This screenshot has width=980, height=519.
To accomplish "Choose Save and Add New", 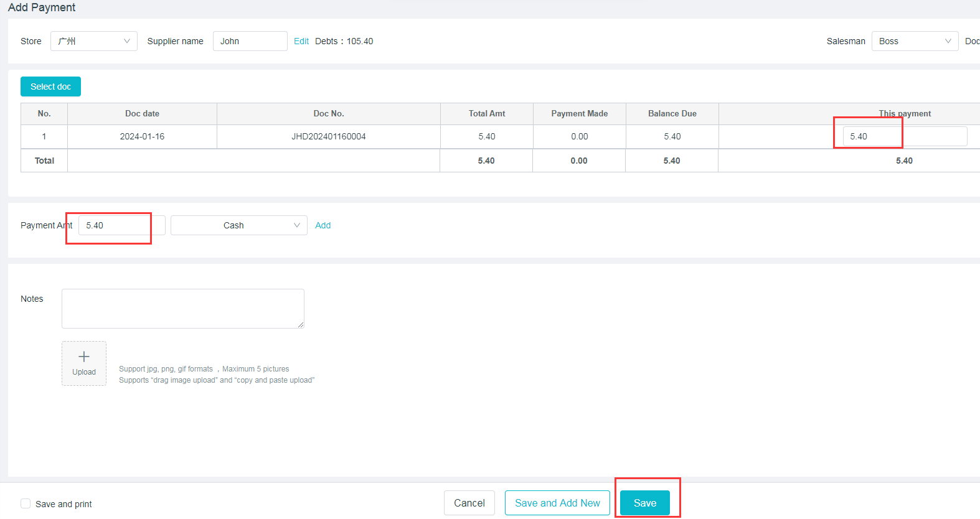I will 557,503.
